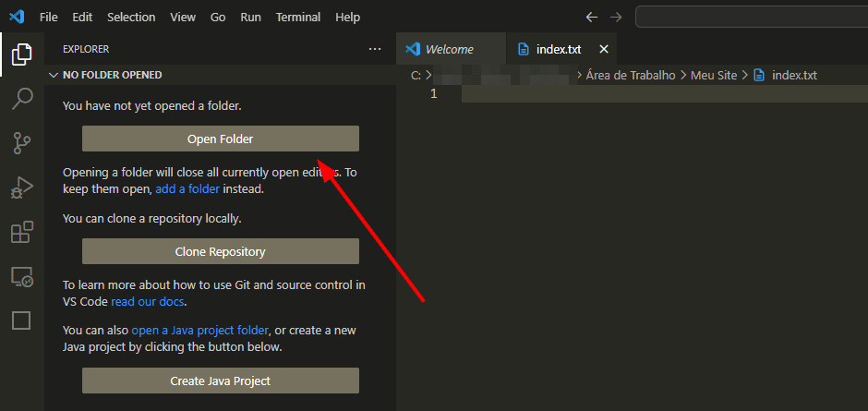868x411 pixels.
Task: Follow the 'add a folder' link
Action: [x=187, y=188]
